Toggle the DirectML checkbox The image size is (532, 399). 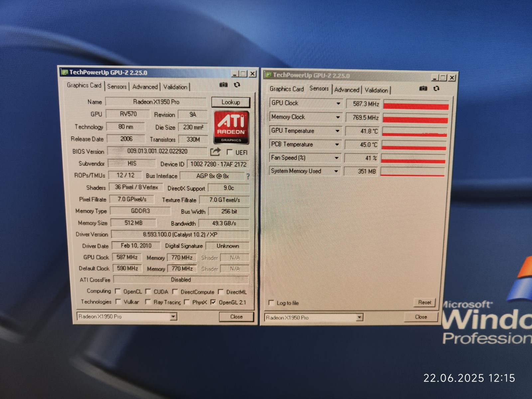point(220,292)
